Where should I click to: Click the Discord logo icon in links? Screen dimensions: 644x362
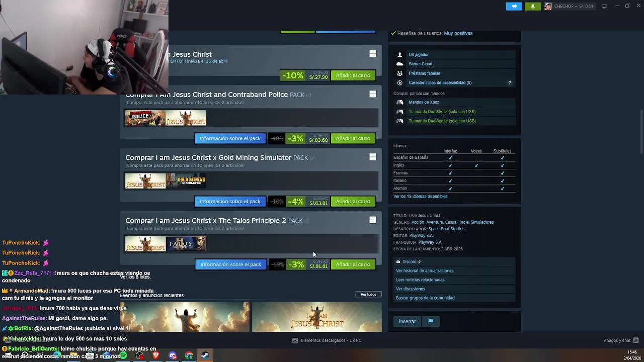tap(398, 261)
